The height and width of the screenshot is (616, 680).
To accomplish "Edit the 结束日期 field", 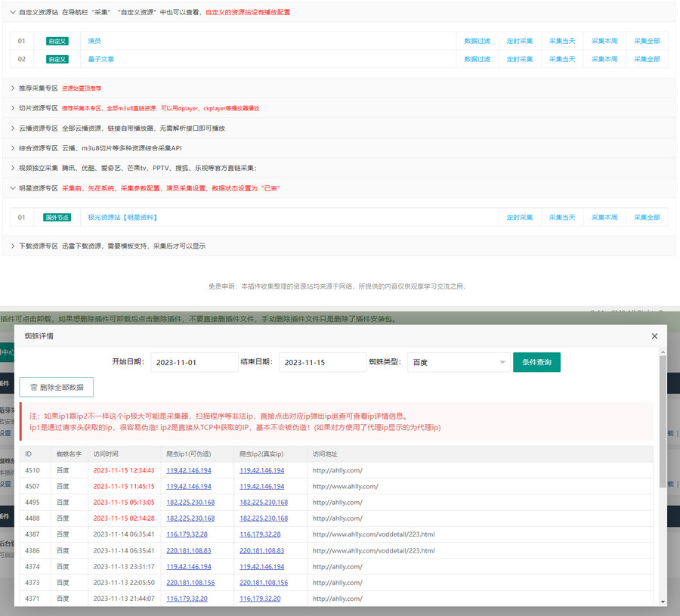I will tap(323, 363).
